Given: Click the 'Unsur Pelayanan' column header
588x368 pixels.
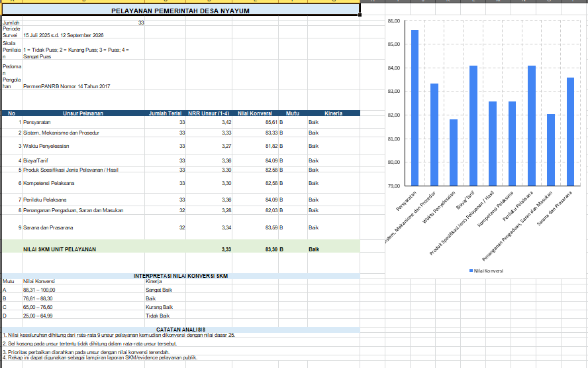Looking at the screenshot, I should coord(83,113).
